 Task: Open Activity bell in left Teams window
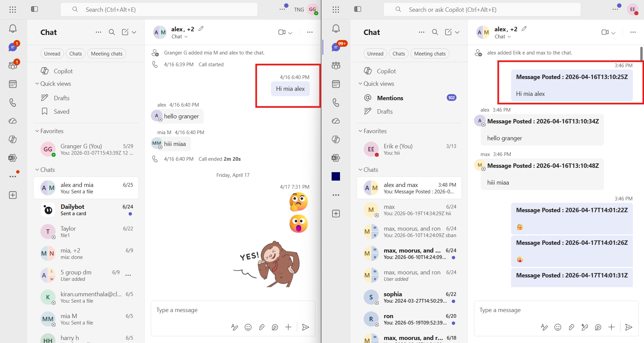coord(13,29)
